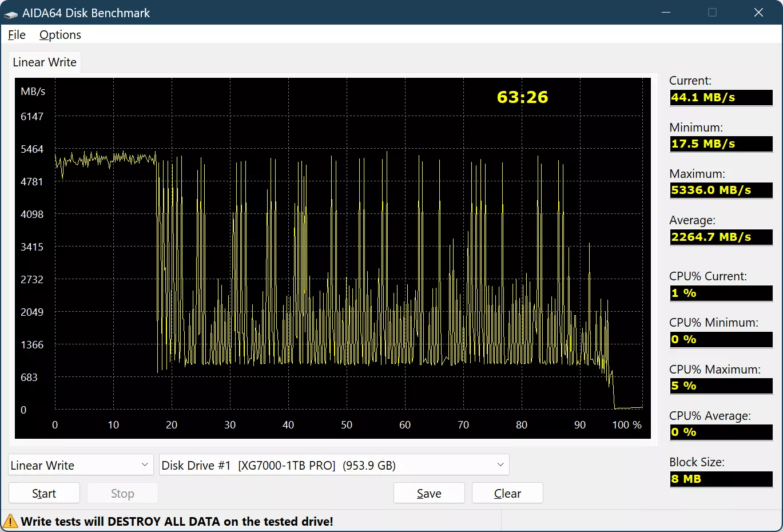The height and width of the screenshot is (532, 783).
Task: Click the Current speed value 44.1 MB/s
Action: (x=721, y=97)
